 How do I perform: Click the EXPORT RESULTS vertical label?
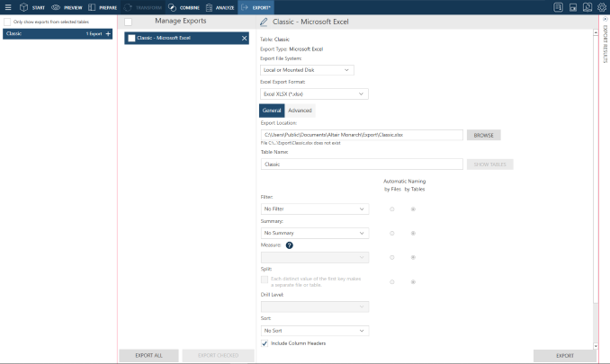[605, 44]
